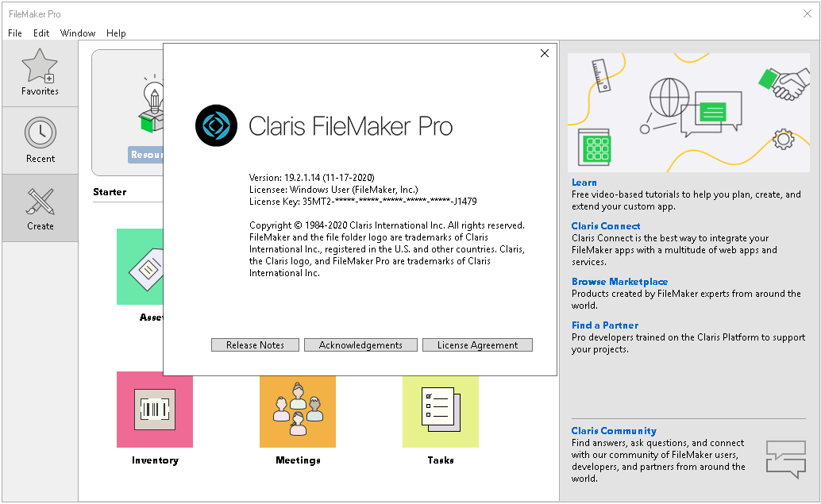Open the Window menu
The height and width of the screenshot is (504, 821).
[x=78, y=33]
